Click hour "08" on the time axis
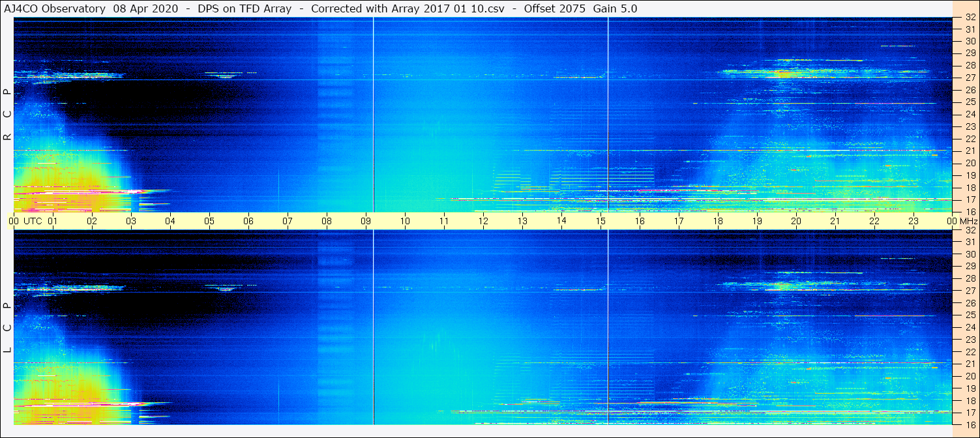 (327, 221)
